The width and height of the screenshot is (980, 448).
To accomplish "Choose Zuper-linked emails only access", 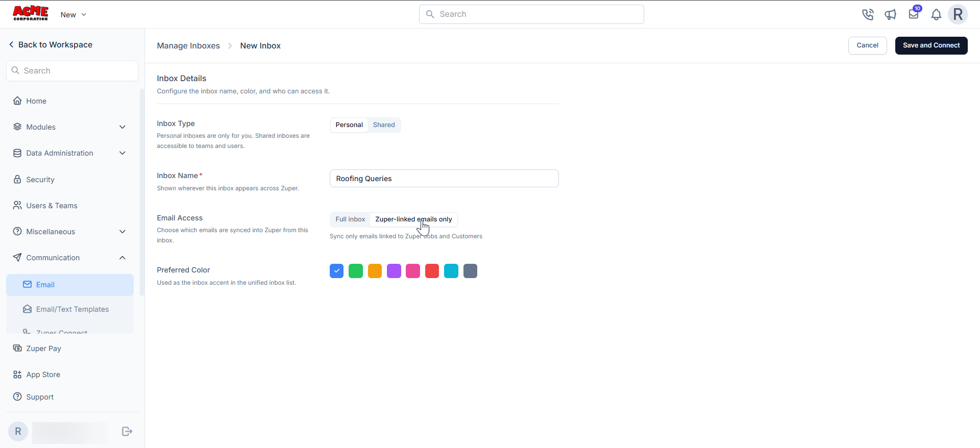I will (x=413, y=219).
